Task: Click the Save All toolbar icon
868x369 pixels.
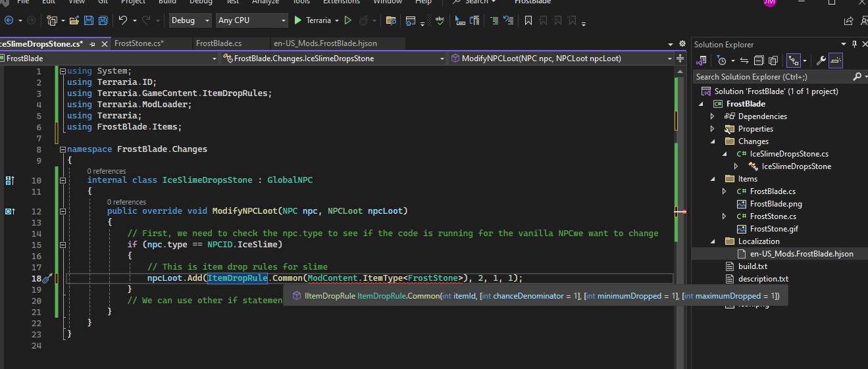Action: pos(103,20)
